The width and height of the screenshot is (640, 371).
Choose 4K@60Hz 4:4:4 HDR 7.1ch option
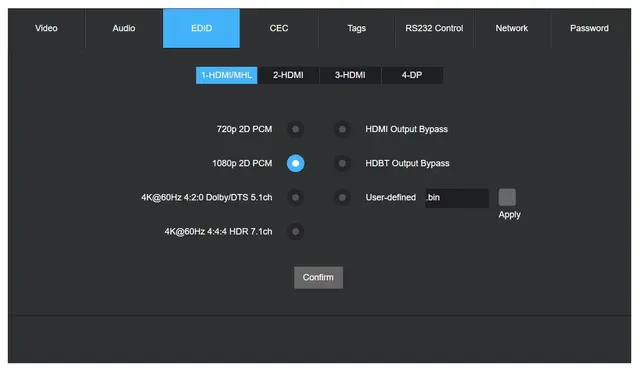point(296,232)
